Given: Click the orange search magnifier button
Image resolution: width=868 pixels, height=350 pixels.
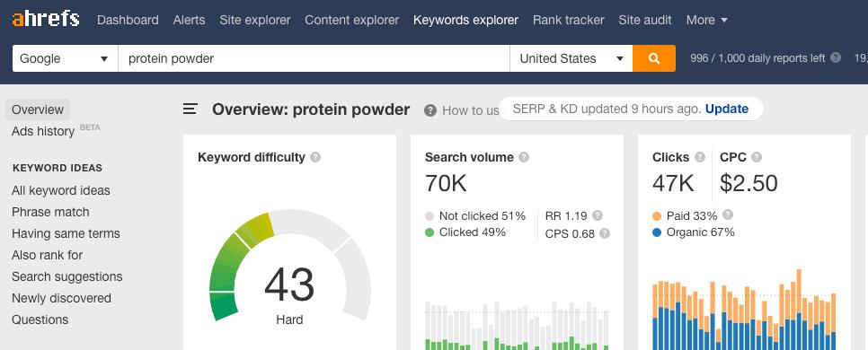Looking at the screenshot, I should 654,58.
